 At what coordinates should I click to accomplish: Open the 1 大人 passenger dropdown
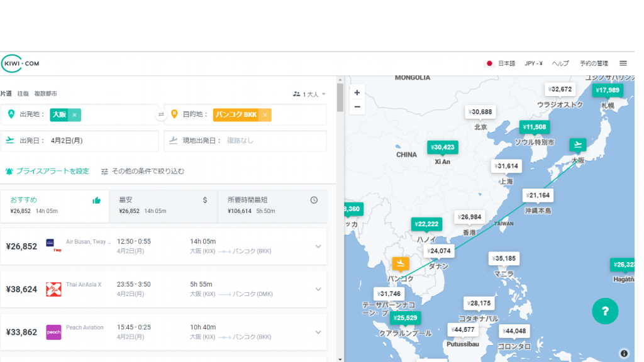[x=309, y=94]
